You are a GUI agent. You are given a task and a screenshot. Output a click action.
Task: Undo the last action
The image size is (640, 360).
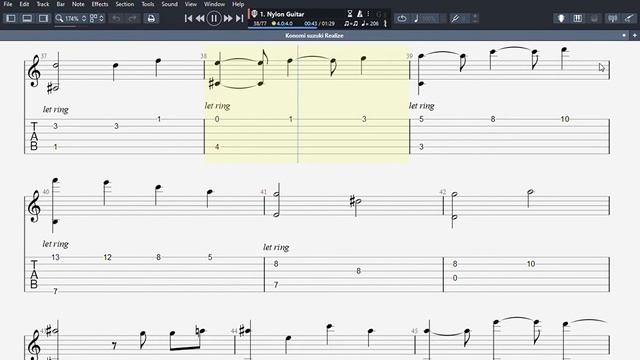tap(116, 18)
